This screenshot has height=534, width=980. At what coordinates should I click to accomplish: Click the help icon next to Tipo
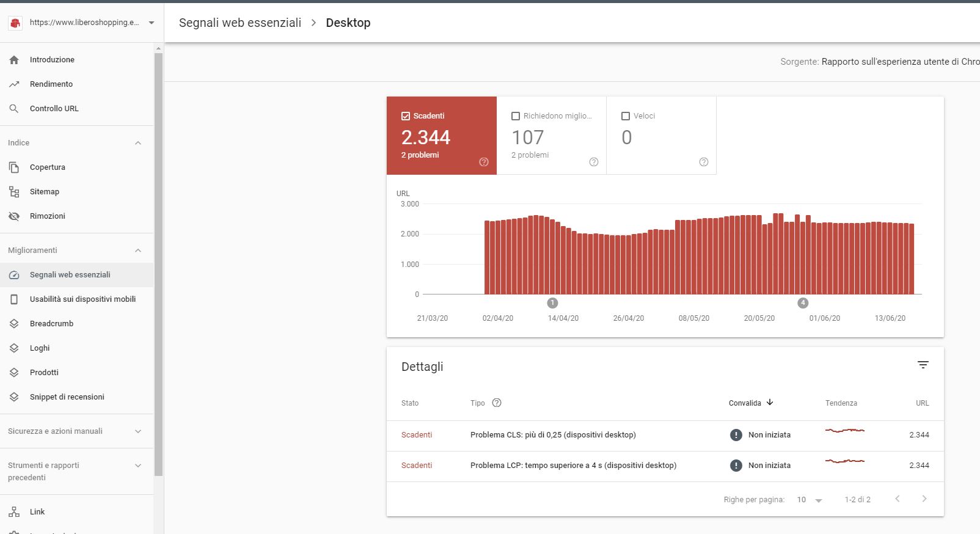(497, 403)
